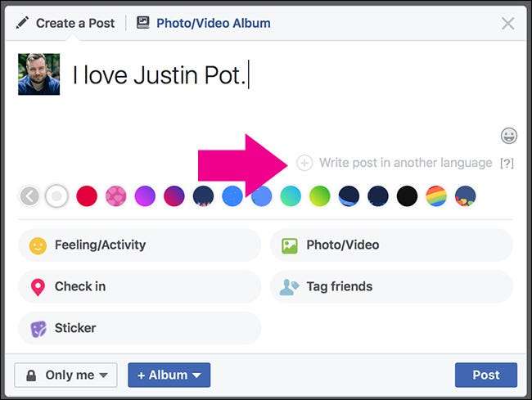Click the blue Post button
Screen dimensions: 532x400
point(485,375)
